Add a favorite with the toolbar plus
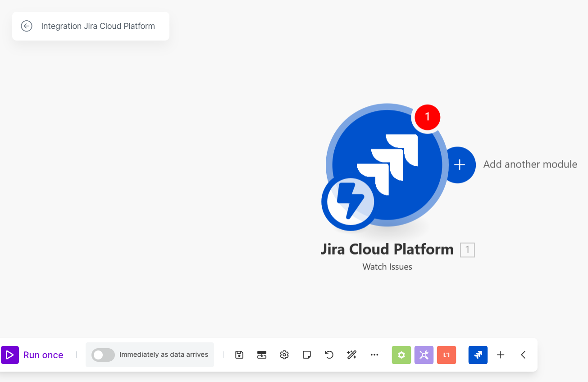The width and height of the screenshot is (588, 382). 501,355
